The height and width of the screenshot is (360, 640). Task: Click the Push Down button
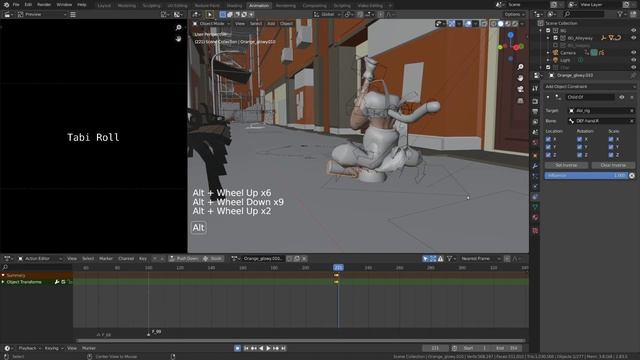coord(184,258)
